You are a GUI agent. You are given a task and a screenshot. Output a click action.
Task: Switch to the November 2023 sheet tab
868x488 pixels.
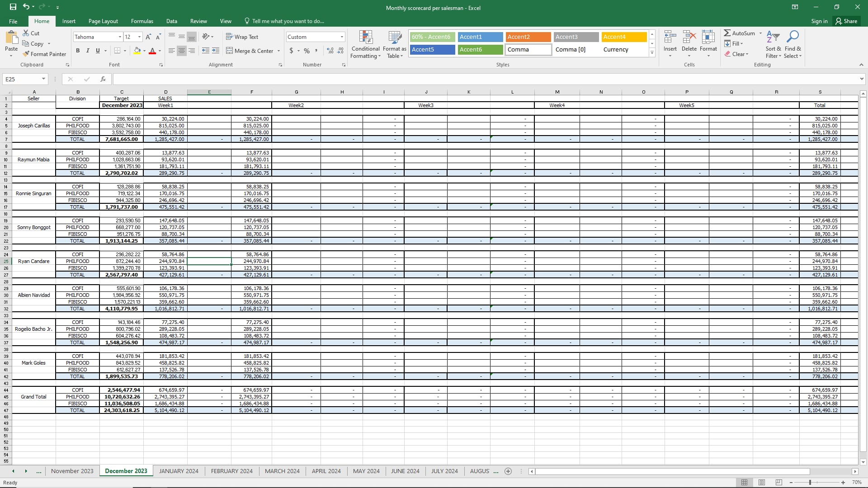(72, 471)
